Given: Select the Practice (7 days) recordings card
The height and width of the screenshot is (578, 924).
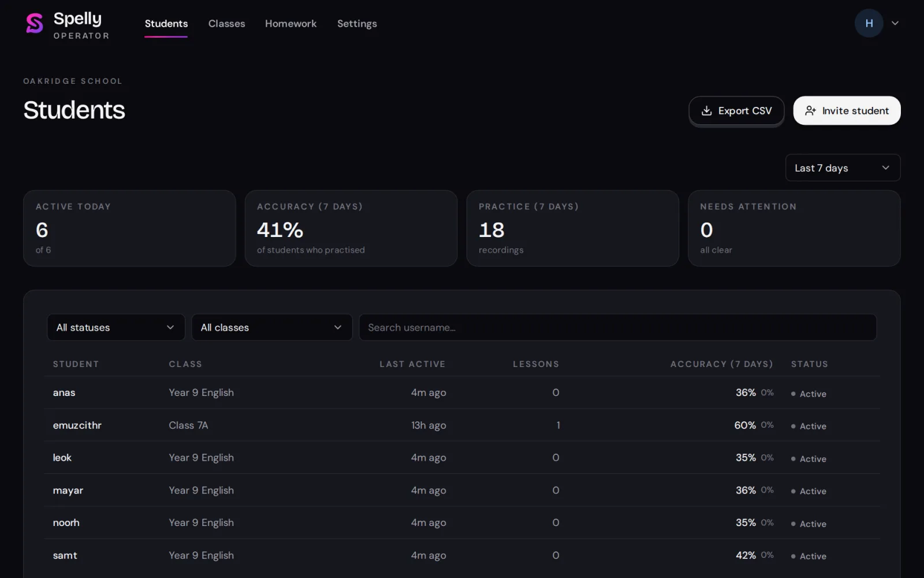Looking at the screenshot, I should pyautogui.click(x=572, y=228).
